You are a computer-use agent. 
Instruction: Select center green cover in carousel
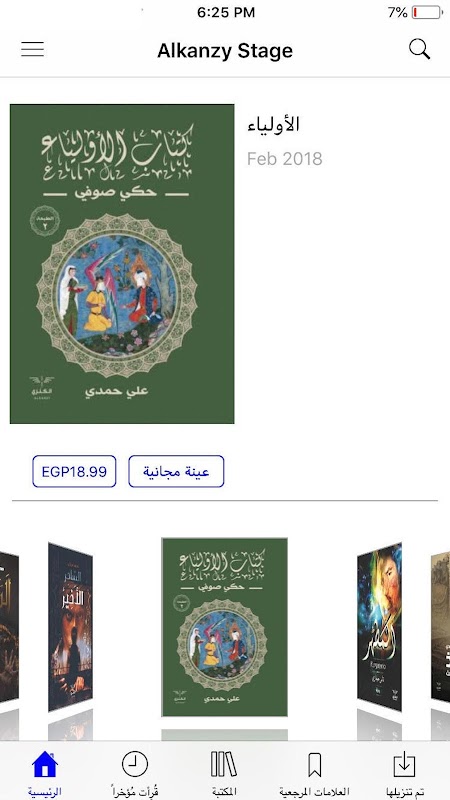[224, 627]
